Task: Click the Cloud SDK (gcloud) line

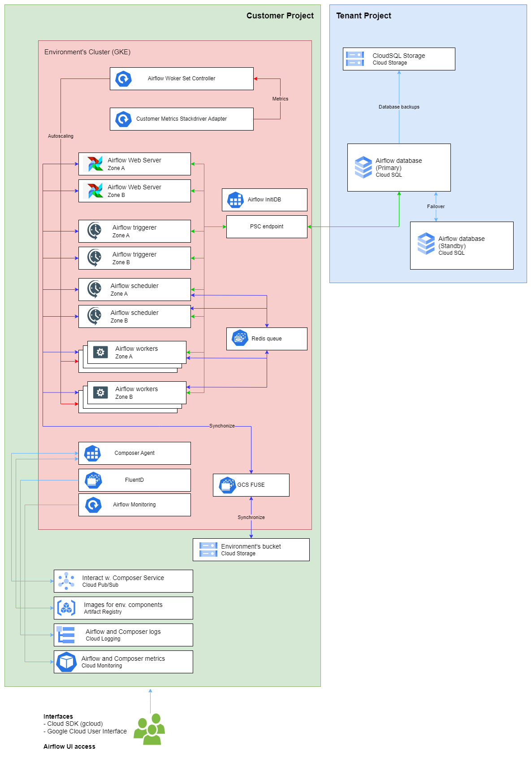Action: (x=73, y=724)
